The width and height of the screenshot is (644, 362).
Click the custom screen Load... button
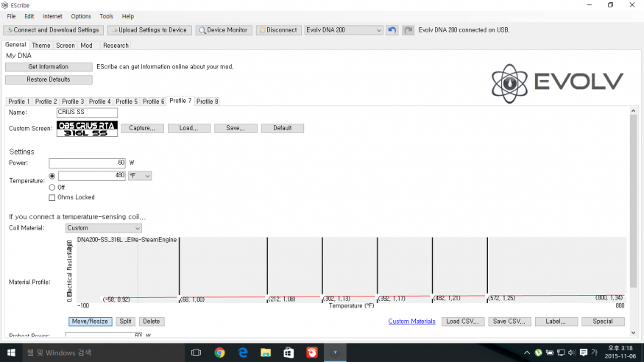(x=189, y=128)
